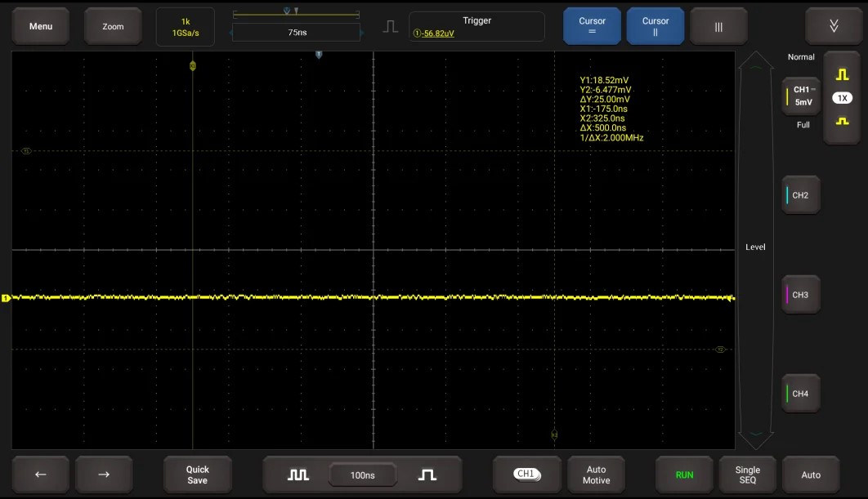Tap the Full bandwidth label
This screenshot has height=499, width=868.
(803, 124)
